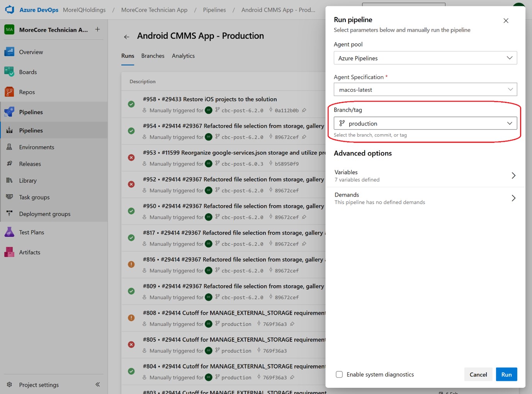
Task: Open Artifacts in the sidebar
Action: (x=29, y=252)
